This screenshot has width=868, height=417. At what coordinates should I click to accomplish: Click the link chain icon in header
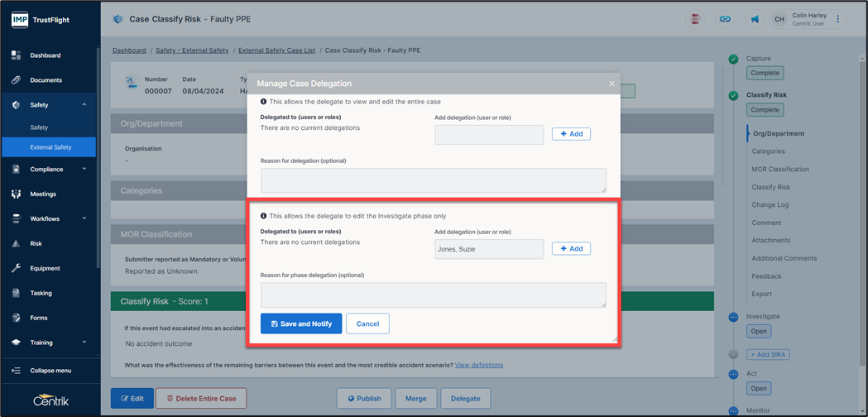[725, 19]
